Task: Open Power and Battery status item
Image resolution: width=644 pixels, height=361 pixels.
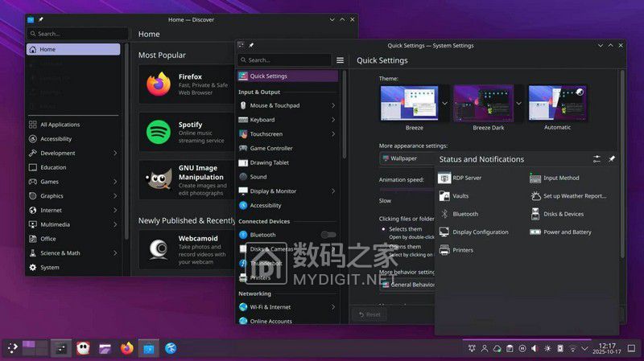Action: click(x=567, y=232)
